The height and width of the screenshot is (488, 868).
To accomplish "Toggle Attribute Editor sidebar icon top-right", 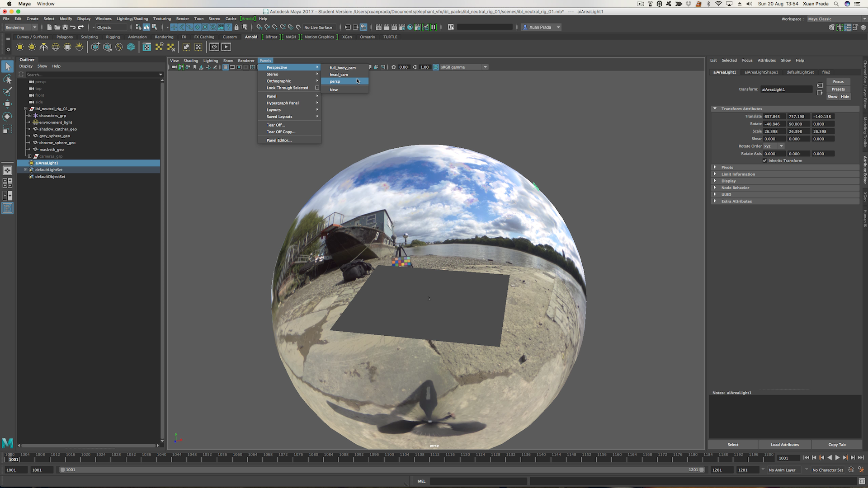I will 848,27.
